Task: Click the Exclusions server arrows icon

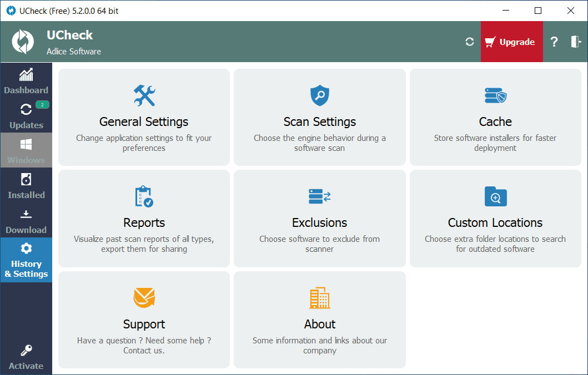Action: click(319, 196)
